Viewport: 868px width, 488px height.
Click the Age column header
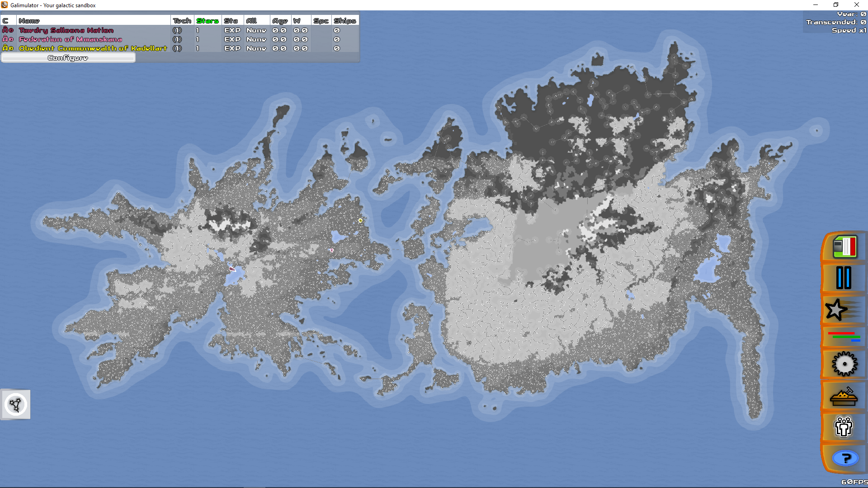pos(280,21)
